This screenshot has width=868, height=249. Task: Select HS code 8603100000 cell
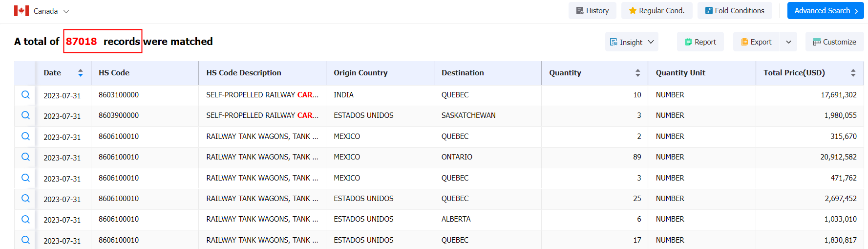[x=119, y=95]
